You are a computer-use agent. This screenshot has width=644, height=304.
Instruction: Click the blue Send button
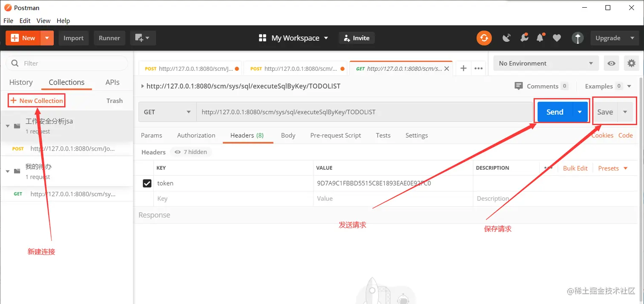pyautogui.click(x=555, y=112)
